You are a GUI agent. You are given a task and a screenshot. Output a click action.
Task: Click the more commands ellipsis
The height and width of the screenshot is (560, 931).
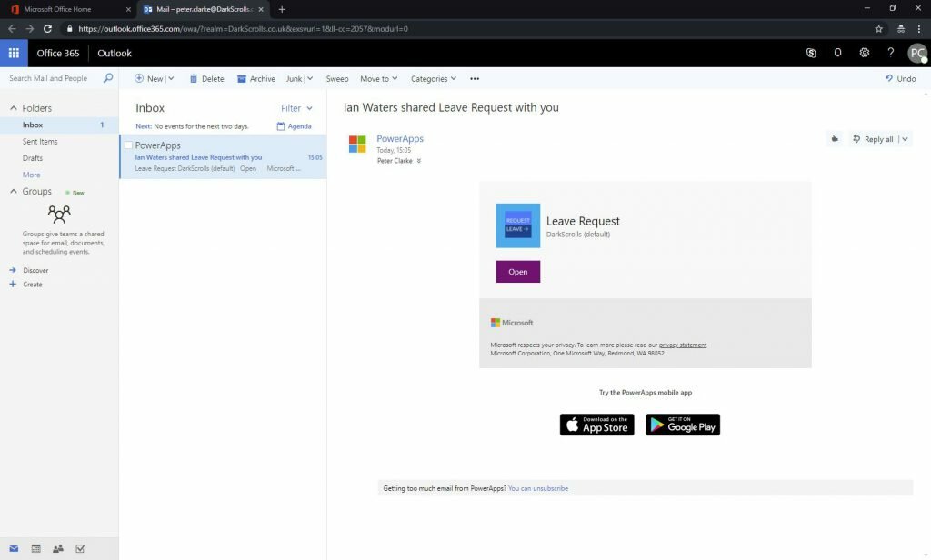(x=475, y=78)
